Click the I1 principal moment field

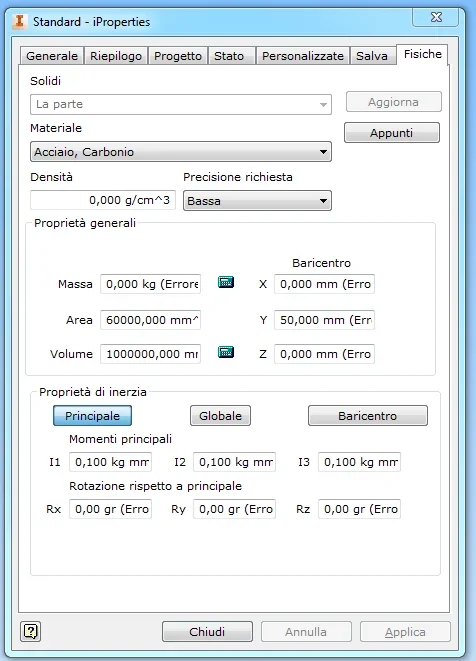click(110, 462)
